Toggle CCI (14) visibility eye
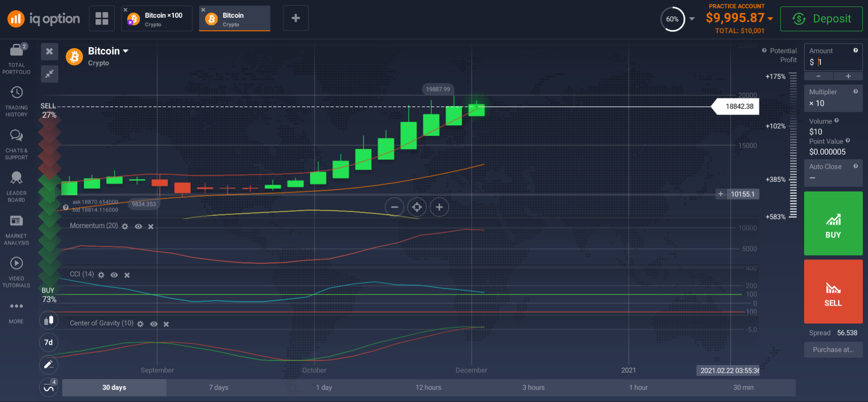The width and height of the screenshot is (868, 402). tap(114, 275)
